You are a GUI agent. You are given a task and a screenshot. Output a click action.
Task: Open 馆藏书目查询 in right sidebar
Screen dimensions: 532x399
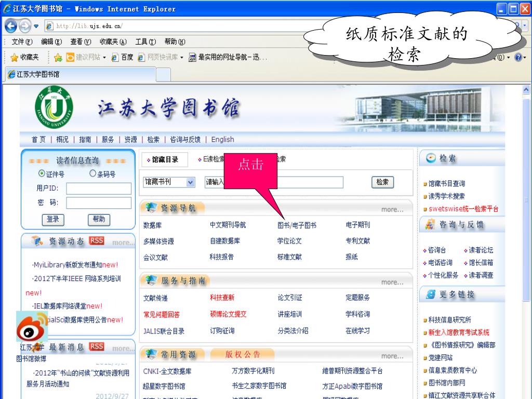[x=446, y=183]
